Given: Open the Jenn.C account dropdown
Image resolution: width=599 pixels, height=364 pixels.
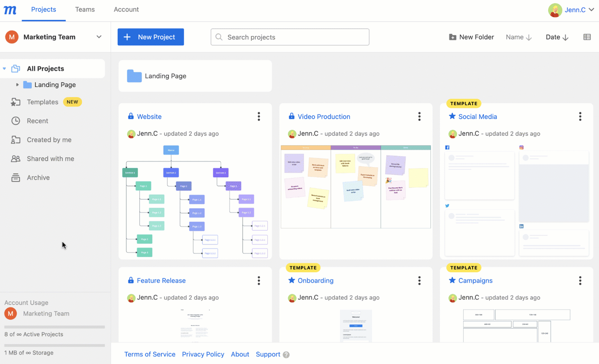Looking at the screenshot, I should [x=591, y=9].
